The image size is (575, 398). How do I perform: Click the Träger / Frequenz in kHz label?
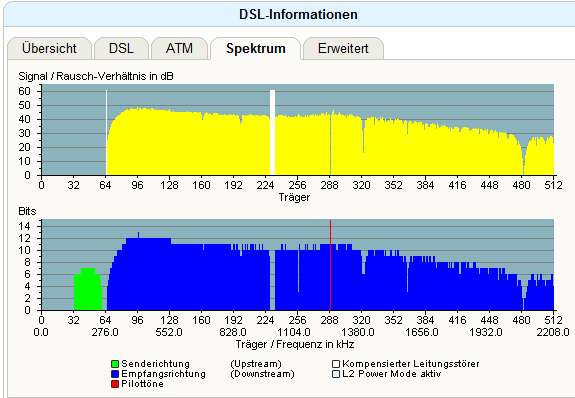click(295, 344)
